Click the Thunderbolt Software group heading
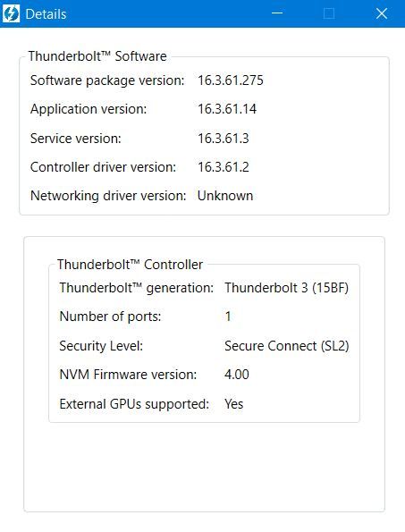 click(97, 56)
